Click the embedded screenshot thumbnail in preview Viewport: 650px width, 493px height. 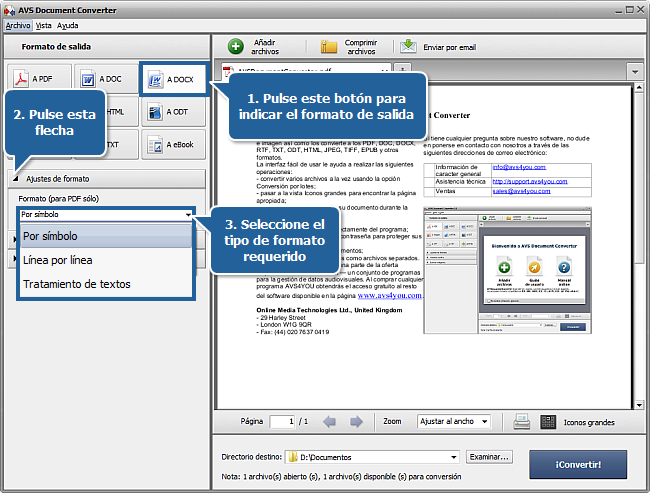coord(507,270)
